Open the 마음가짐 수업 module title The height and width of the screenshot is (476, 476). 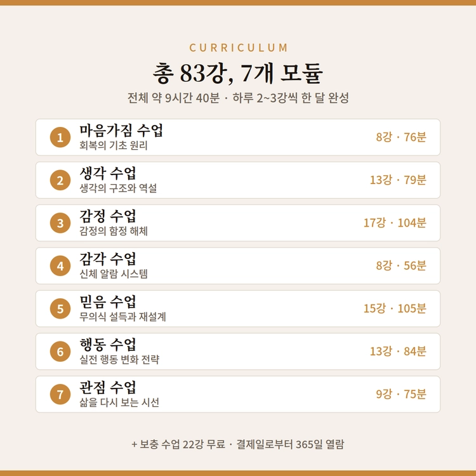coord(121,131)
